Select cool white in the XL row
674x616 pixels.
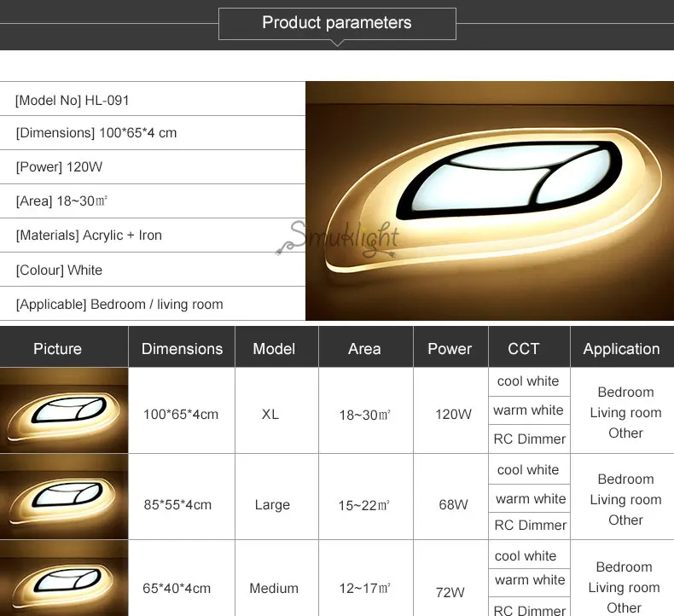coord(528,381)
